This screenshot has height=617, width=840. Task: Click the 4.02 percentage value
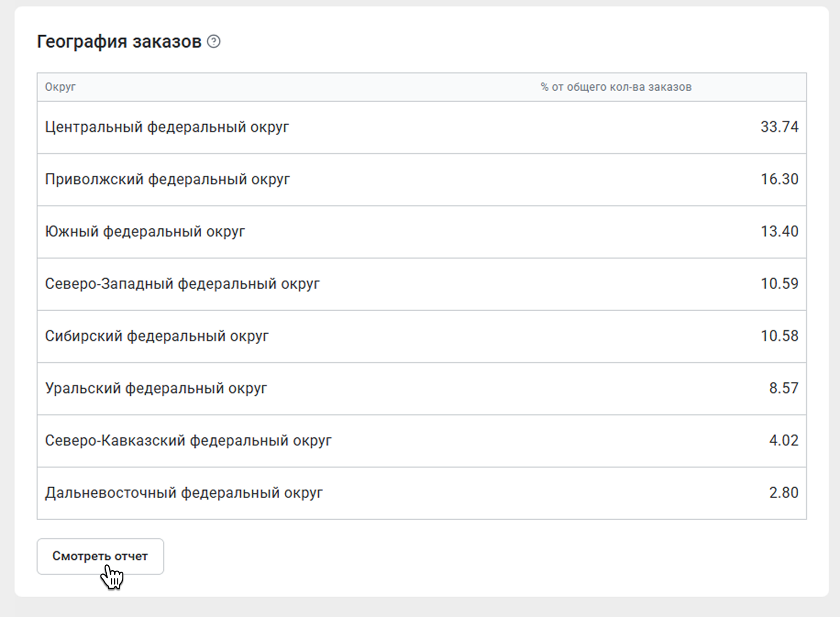(783, 441)
